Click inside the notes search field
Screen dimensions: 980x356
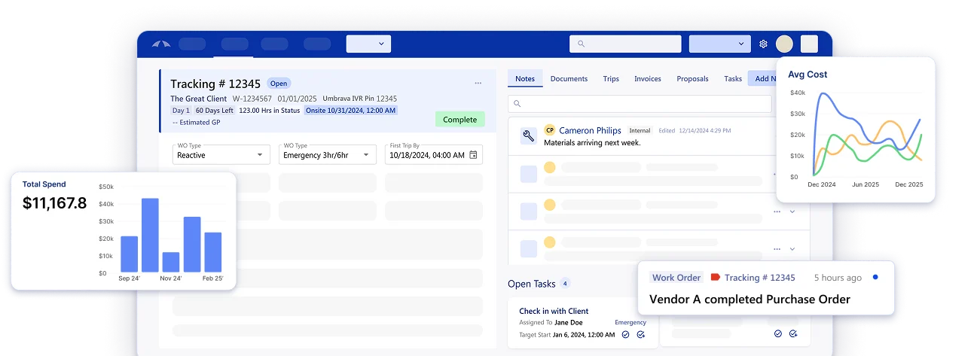pyautogui.click(x=640, y=104)
